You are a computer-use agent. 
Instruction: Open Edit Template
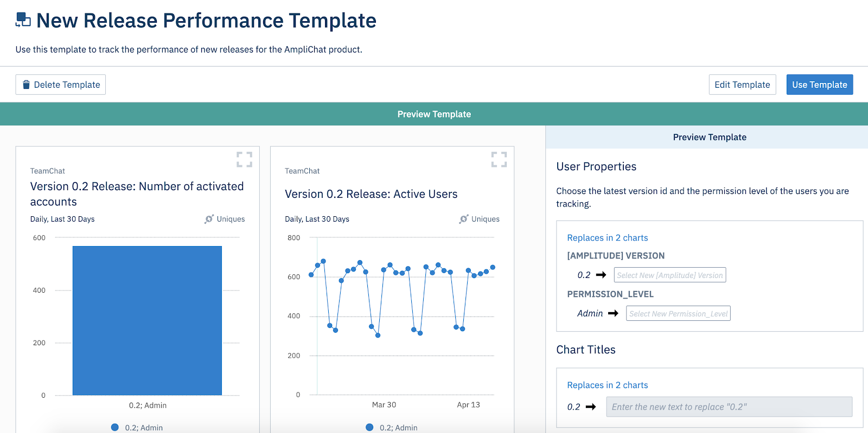pyautogui.click(x=742, y=85)
